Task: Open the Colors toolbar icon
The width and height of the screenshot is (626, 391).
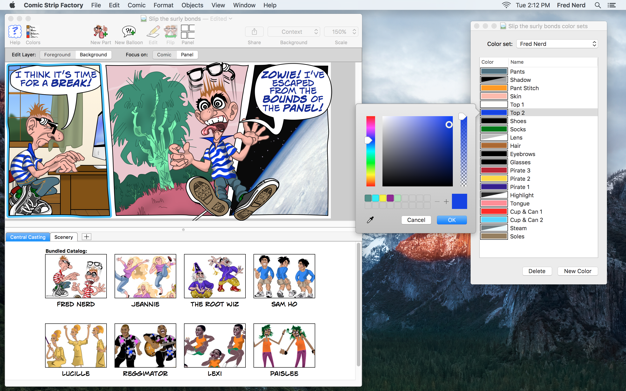Action: click(x=32, y=32)
